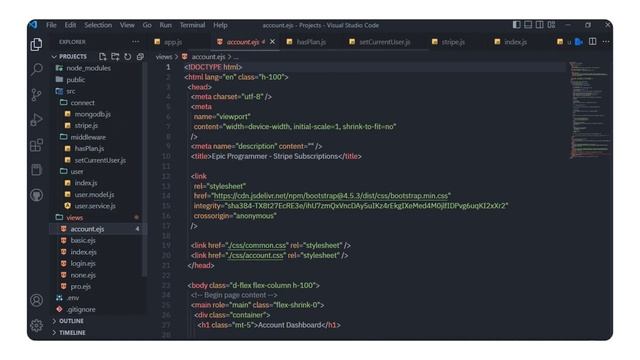Open the Extensions view
The height and width of the screenshot is (360, 640).
(x=36, y=145)
